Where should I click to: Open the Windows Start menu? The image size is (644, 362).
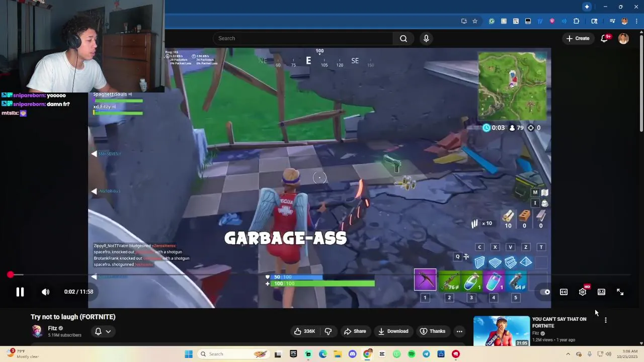189,354
